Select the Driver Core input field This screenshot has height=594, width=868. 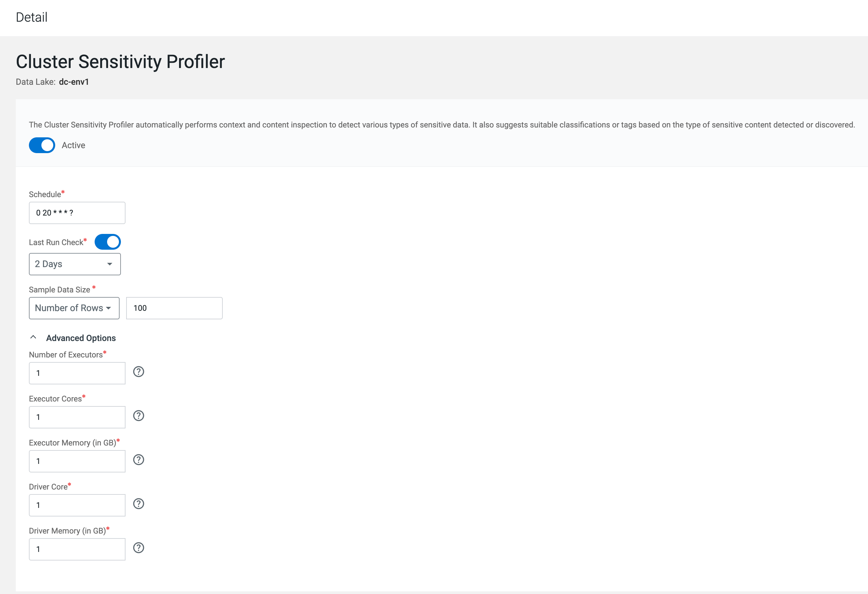(x=77, y=506)
